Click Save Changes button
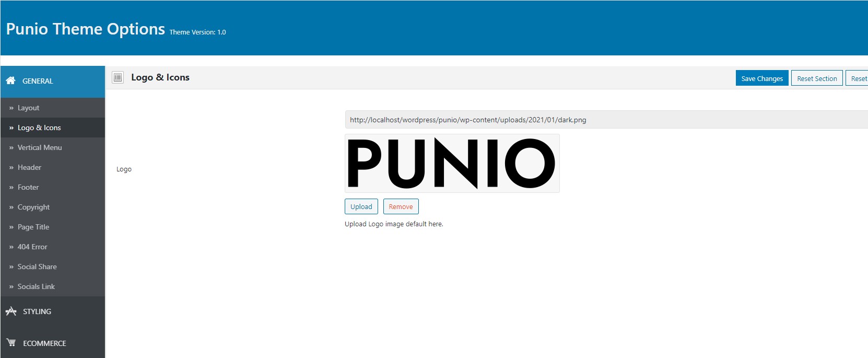868x358 pixels. click(762, 78)
